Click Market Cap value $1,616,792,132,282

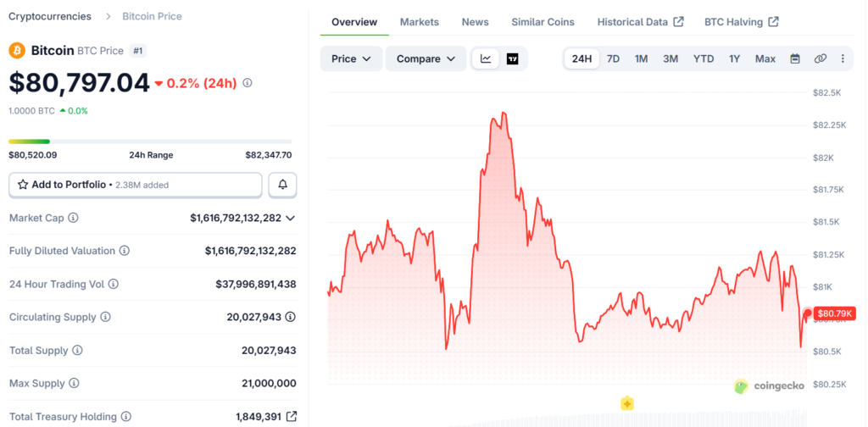click(x=236, y=218)
